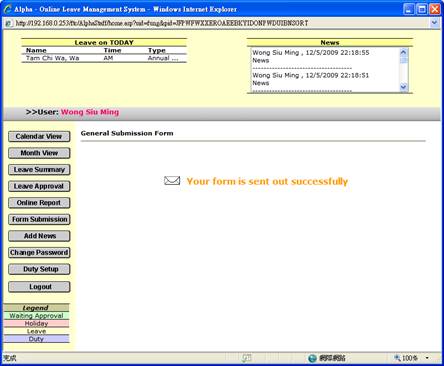This screenshot has width=444, height=366.
Task: Click the 'AM' time cell
Action: click(108, 58)
